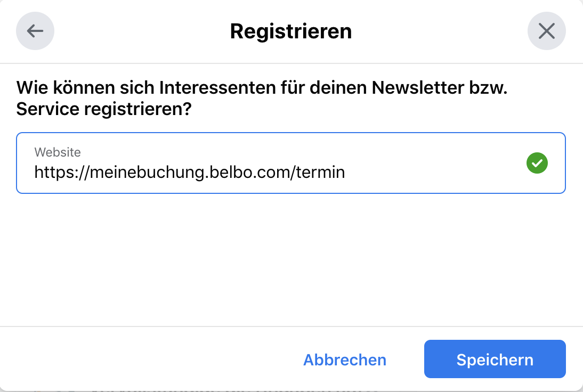The height and width of the screenshot is (392, 583).
Task: Go back using the left arrow icon
Action: coord(35,31)
